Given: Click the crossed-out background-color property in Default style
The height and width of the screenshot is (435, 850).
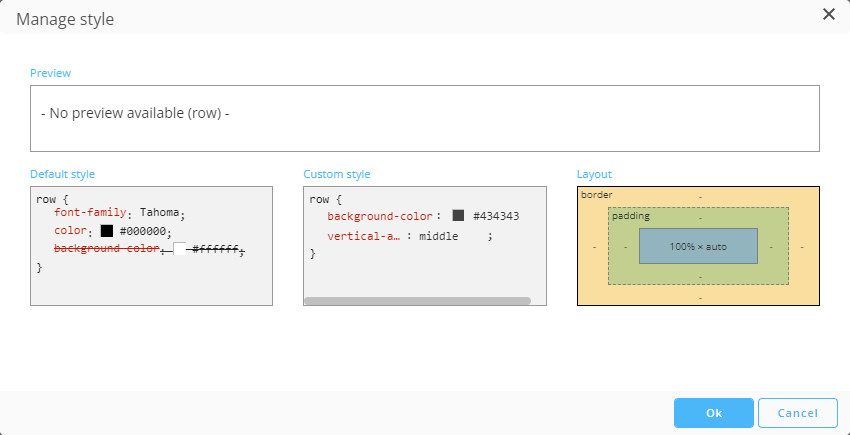Looking at the screenshot, I should pyautogui.click(x=106, y=249).
